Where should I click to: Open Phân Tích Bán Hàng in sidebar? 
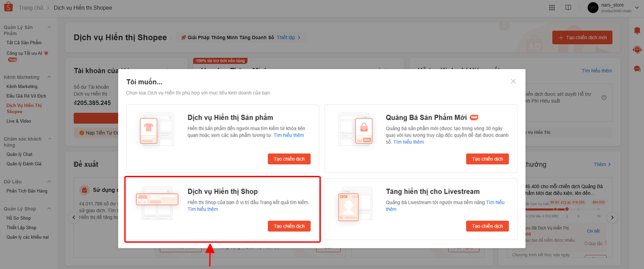26,191
